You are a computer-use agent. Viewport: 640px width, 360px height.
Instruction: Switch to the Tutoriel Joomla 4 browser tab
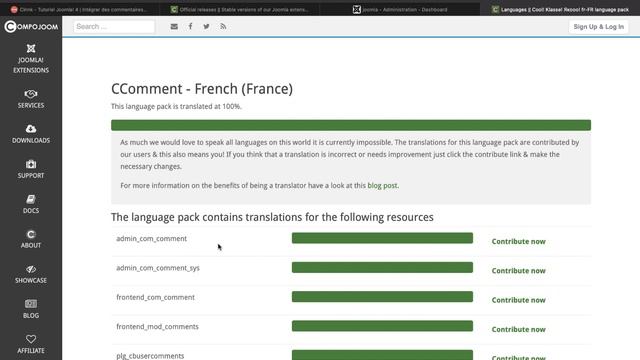79,9
